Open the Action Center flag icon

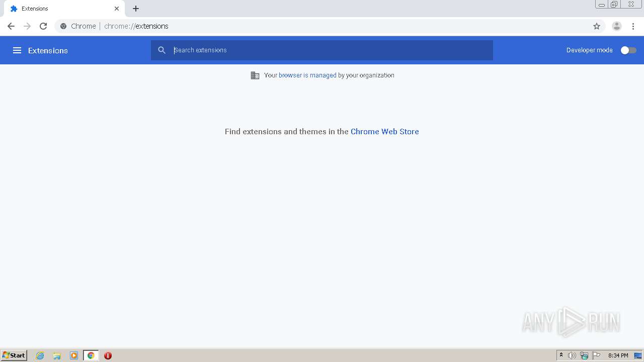(596, 355)
